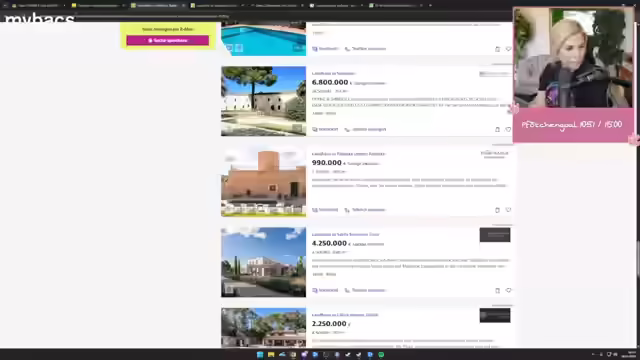This screenshot has height=360, width=640.
Task: Show phone number for the pool listing
Action: 365,49
